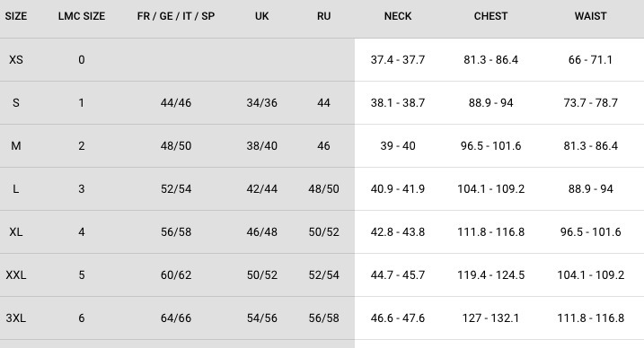Click the 44/46 European size cell
This screenshot has height=348, width=644.
(x=176, y=103)
